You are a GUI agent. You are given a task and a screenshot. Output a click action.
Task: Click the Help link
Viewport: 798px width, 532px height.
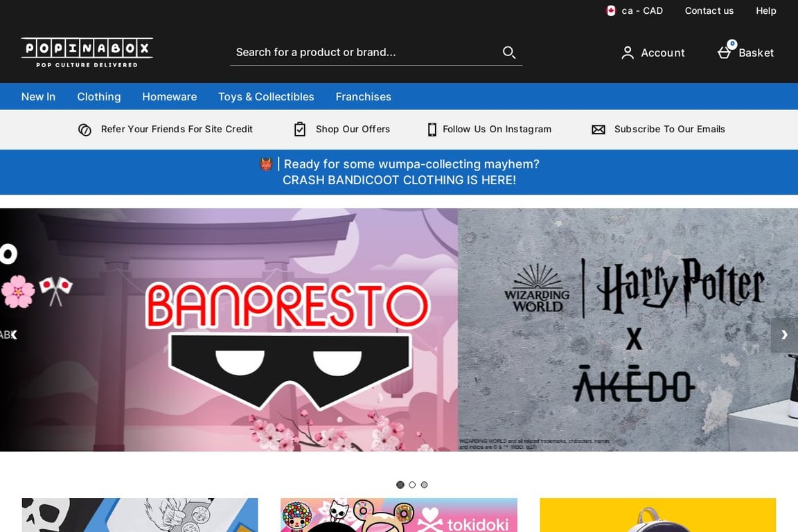point(765,10)
